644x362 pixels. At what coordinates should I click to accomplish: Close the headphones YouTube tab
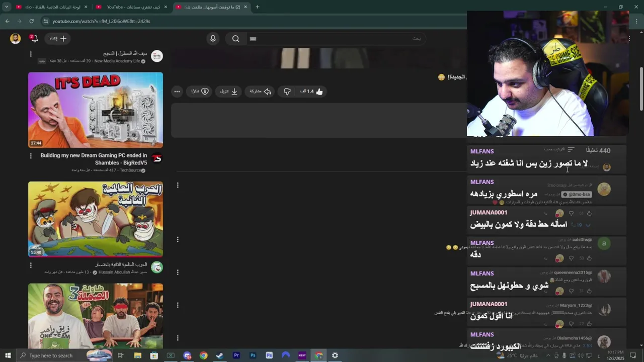tap(166, 7)
